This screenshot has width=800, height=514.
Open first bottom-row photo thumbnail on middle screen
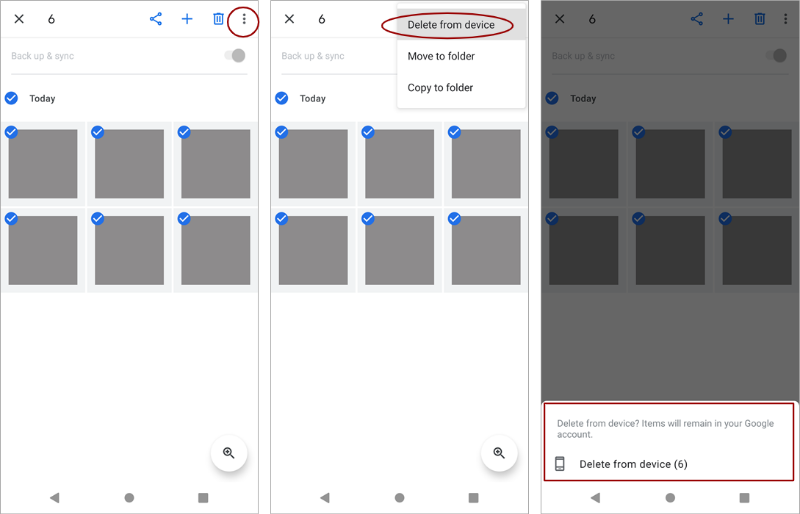coord(313,250)
